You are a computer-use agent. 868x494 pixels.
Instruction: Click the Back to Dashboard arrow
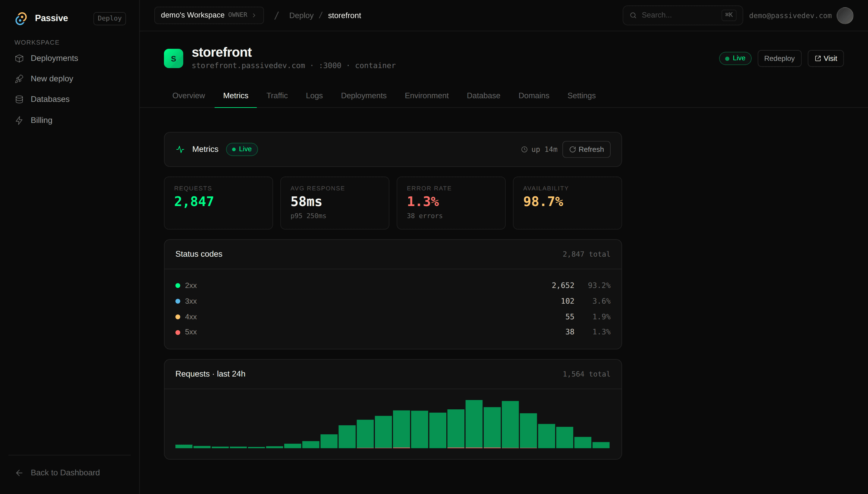[19, 473]
